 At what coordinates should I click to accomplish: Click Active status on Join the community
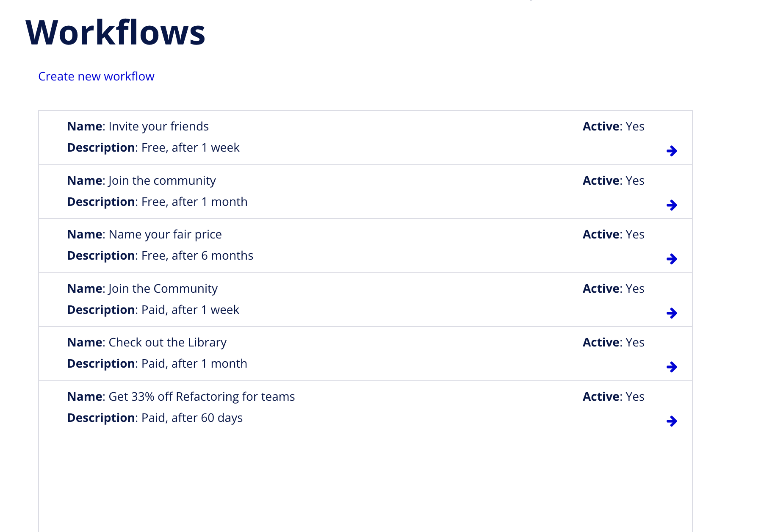[x=613, y=180]
